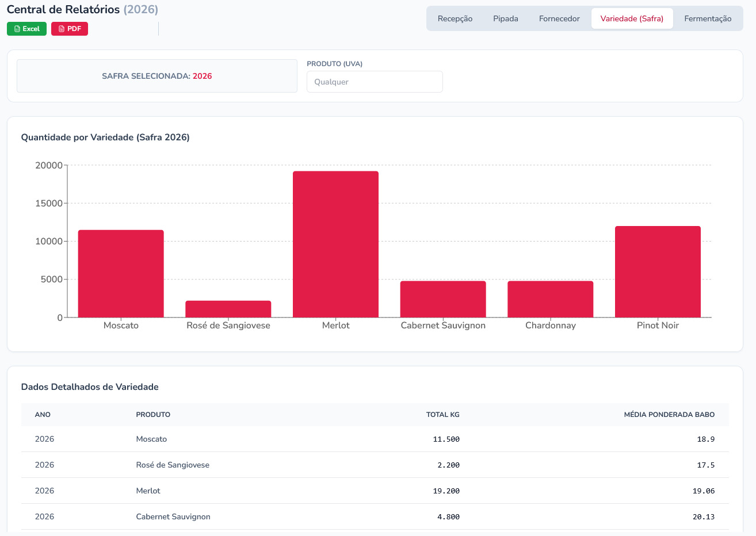Go to the Fermentação tab
Screen dimensions: 756x536
(707, 18)
